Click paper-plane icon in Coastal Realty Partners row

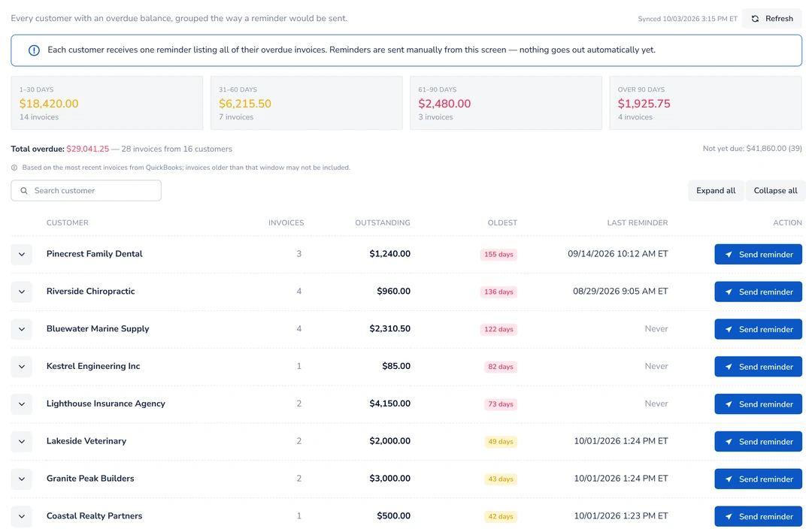[x=729, y=516]
